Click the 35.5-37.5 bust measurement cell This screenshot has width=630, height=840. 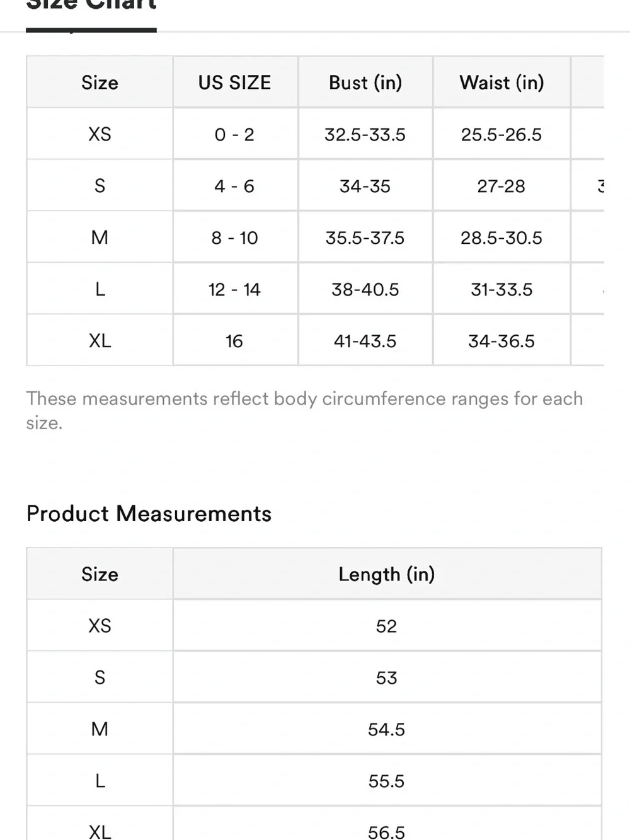365,237
